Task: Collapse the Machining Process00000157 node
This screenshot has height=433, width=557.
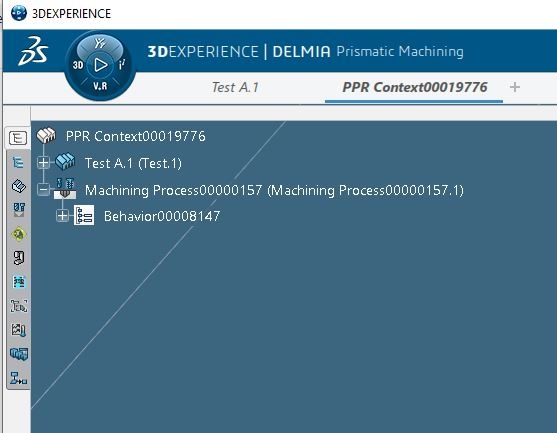Action: click(43, 190)
